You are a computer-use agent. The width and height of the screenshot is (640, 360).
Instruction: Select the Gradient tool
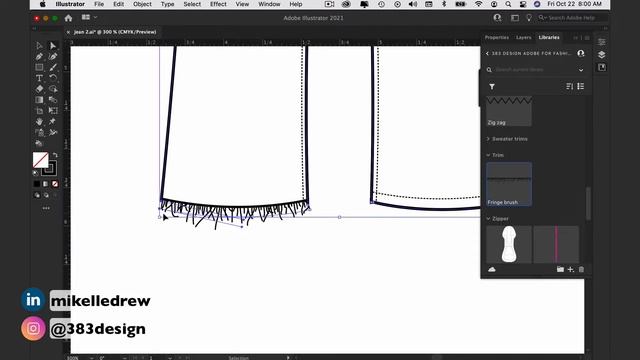click(39, 100)
